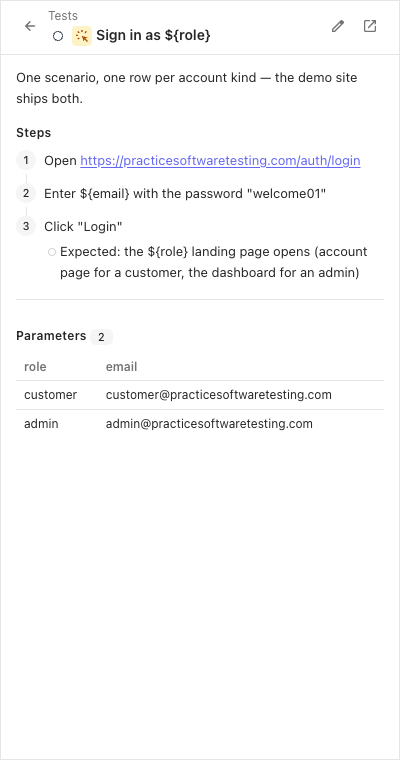Click the Tests breadcrumb label
The width and height of the screenshot is (400, 760).
coord(63,16)
